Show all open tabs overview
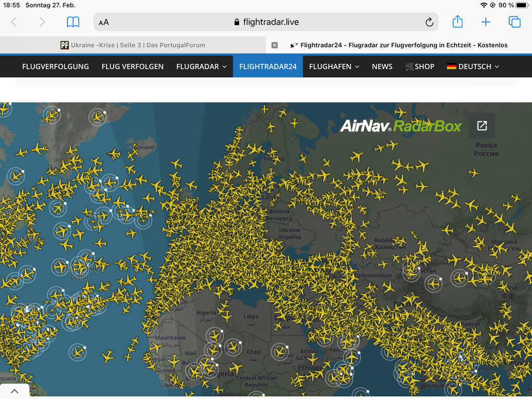The width and height of the screenshot is (532, 399). pos(514,22)
